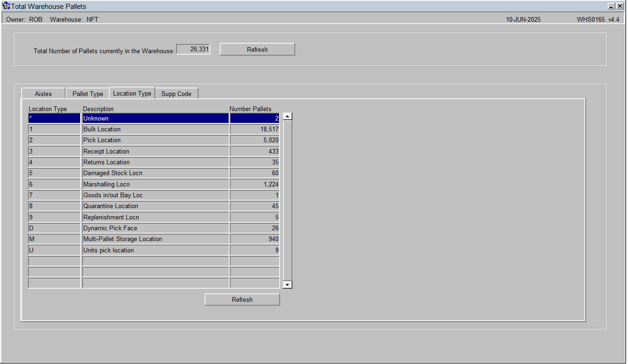This screenshot has height=364, width=628.
Task: Click the scrollbar down arrow
Action: point(287,284)
